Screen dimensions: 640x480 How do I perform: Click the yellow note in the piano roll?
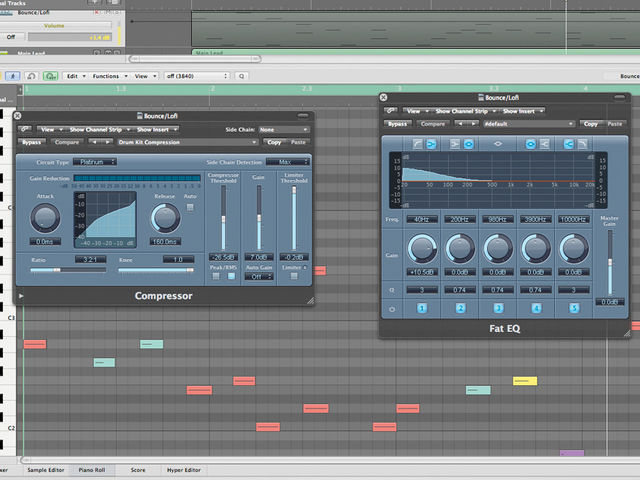tap(525, 381)
